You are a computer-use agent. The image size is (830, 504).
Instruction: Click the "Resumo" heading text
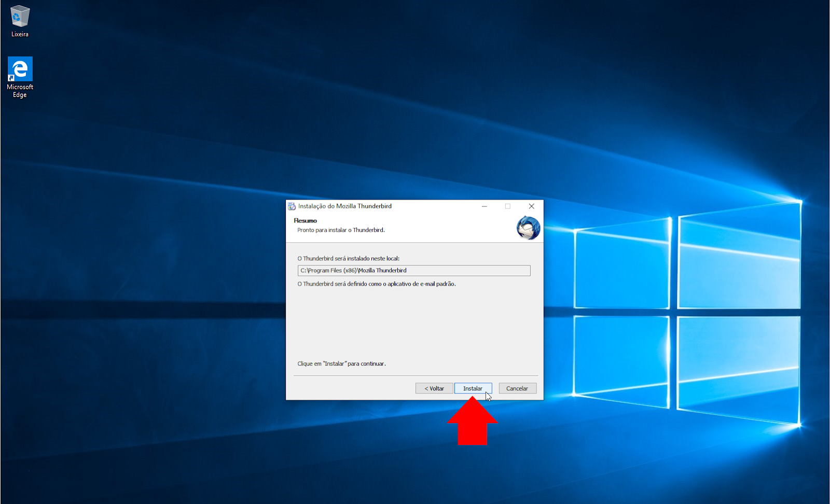305,221
